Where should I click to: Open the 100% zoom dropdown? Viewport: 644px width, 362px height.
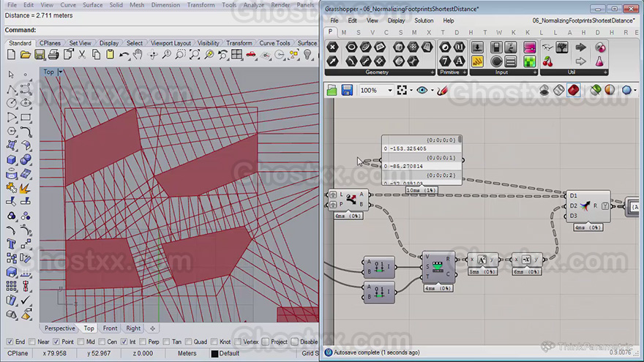(x=390, y=90)
